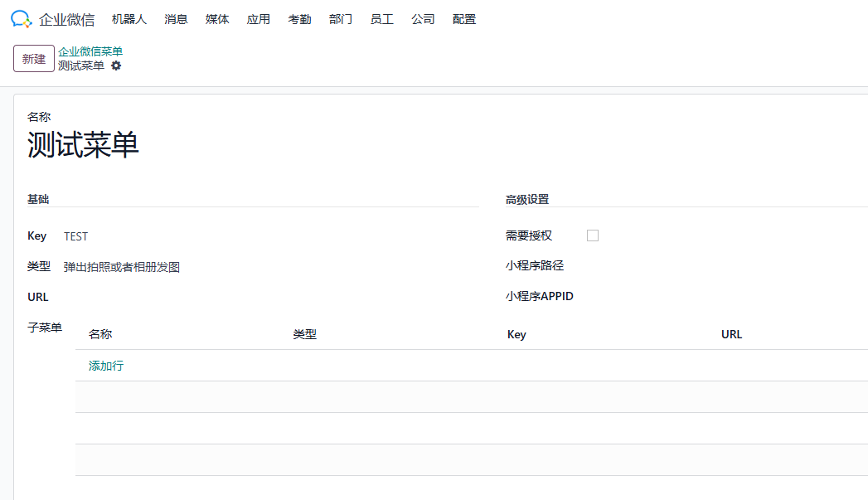This screenshot has height=500, width=868.
Task: Sort submenu table by URL column header
Action: [731, 334]
